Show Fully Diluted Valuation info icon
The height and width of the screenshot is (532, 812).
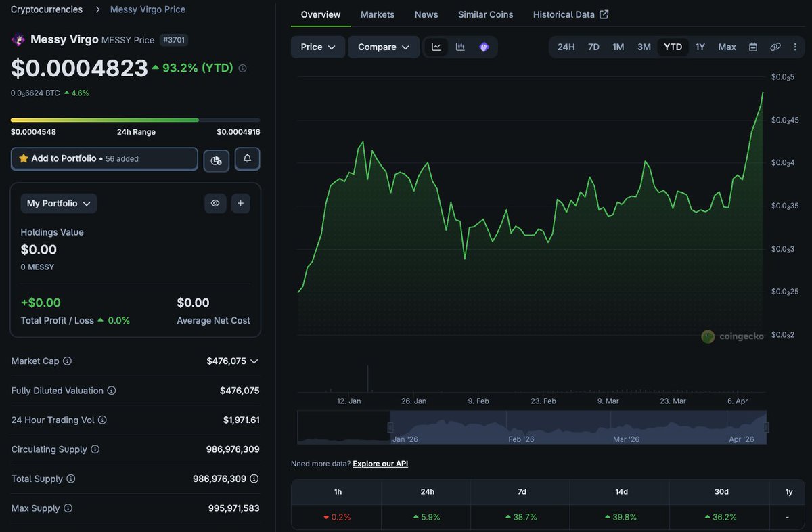pyautogui.click(x=112, y=391)
